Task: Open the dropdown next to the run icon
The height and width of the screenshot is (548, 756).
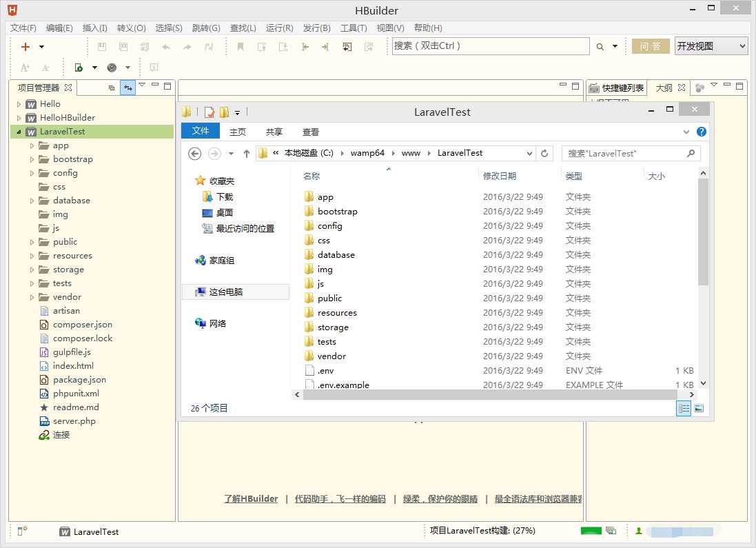Action: tap(94, 68)
